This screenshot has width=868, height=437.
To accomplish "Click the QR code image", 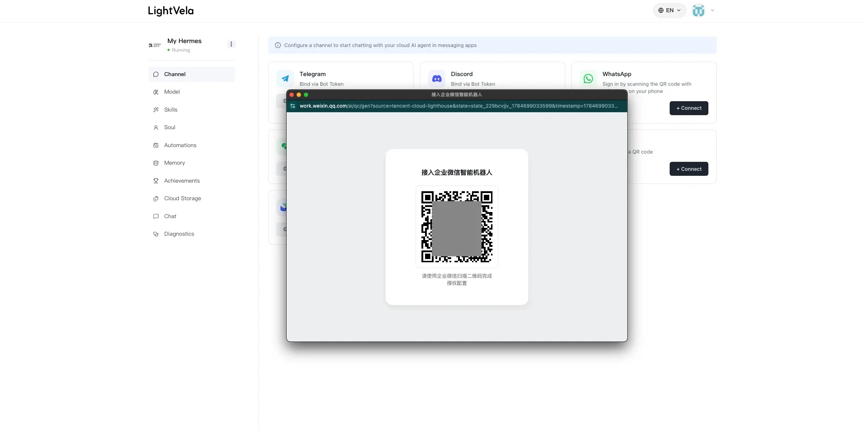I will pos(457,227).
